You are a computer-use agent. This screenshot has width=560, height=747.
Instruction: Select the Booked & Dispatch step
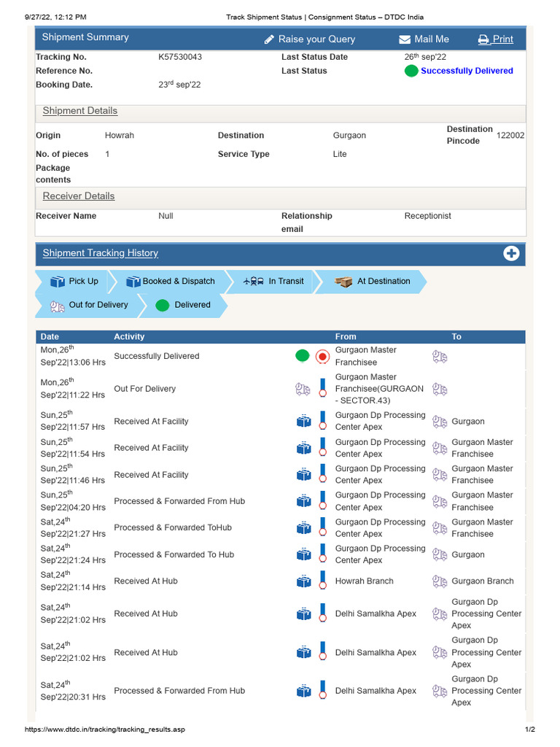171,282
